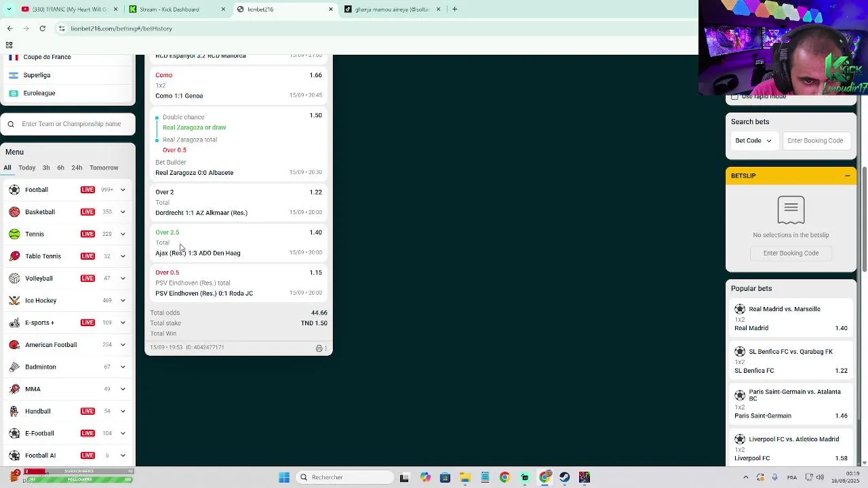Open the Bet Code dropdown
This screenshot has width=868, height=488.
[x=753, y=140]
